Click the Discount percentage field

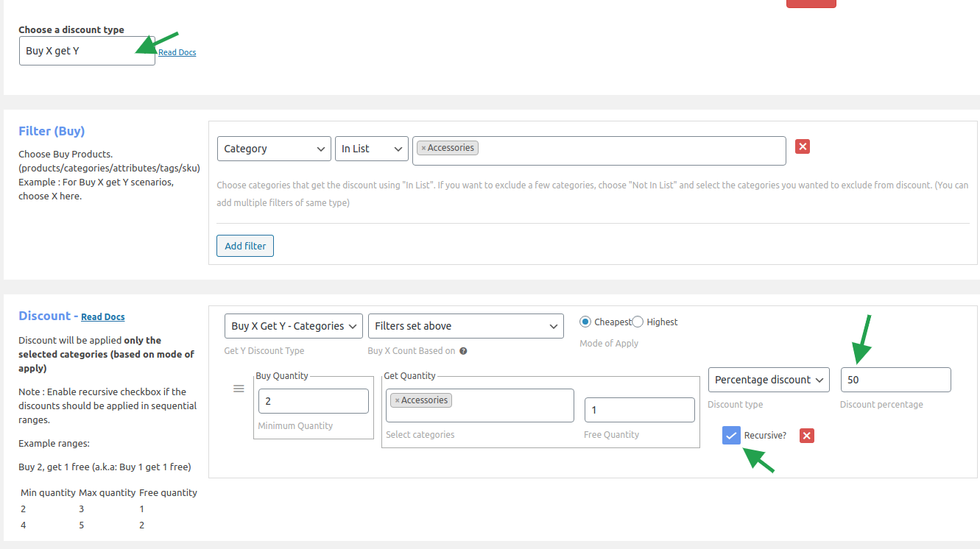[x=895, y=380]
